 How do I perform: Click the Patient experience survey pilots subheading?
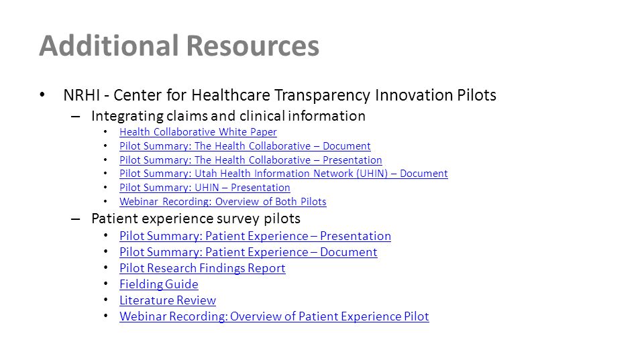(x=196, y=219)
